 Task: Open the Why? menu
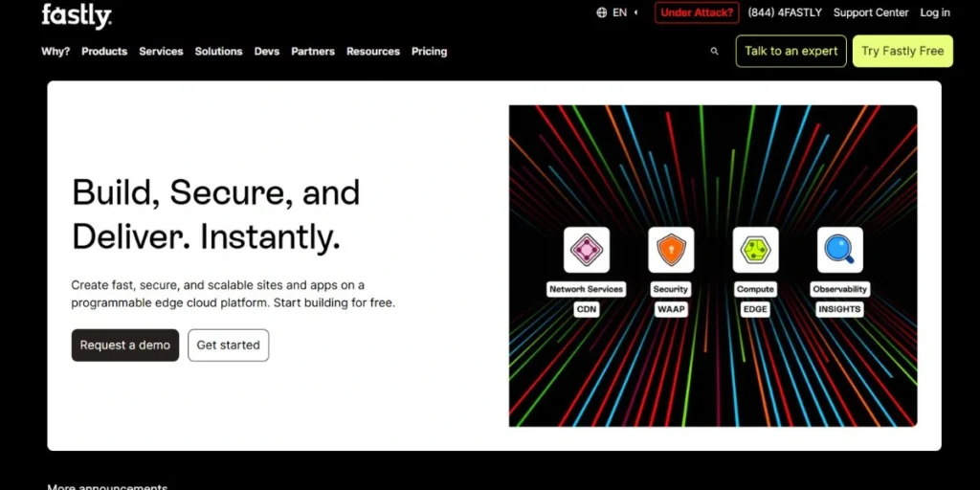[56, 52]
